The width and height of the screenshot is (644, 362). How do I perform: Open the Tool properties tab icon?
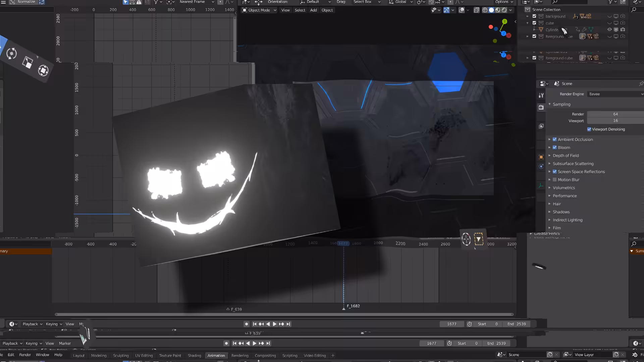(541, 96)
